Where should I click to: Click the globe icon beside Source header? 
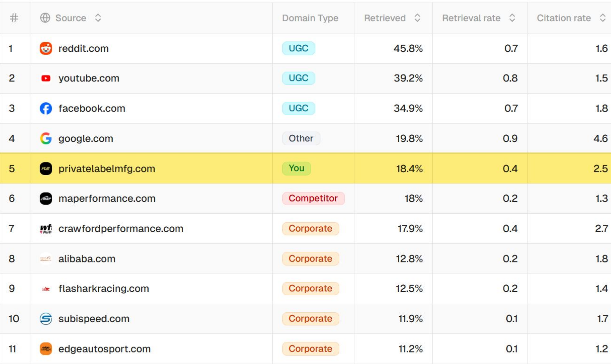click(x=45, y=18)
